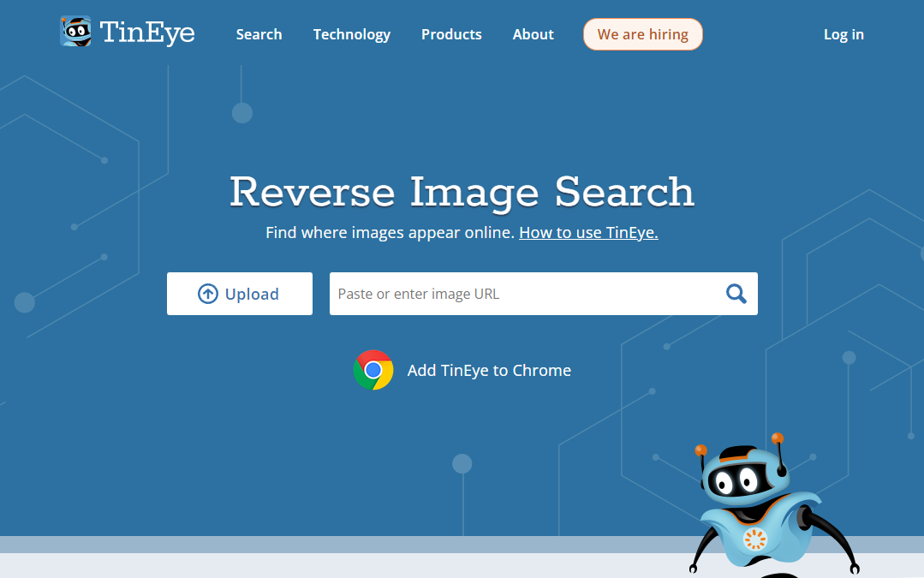Click the TinEye wordmark in the header
924x578 pixels.
(x=146, y=33)
